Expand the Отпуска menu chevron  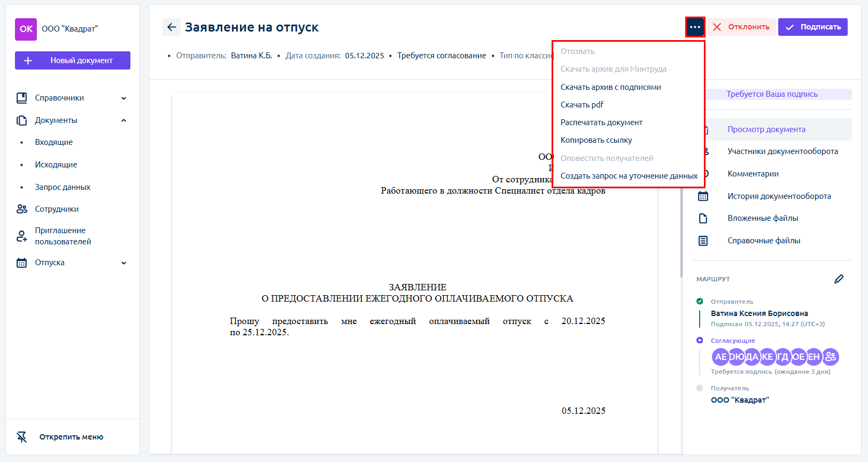point(123,263)
